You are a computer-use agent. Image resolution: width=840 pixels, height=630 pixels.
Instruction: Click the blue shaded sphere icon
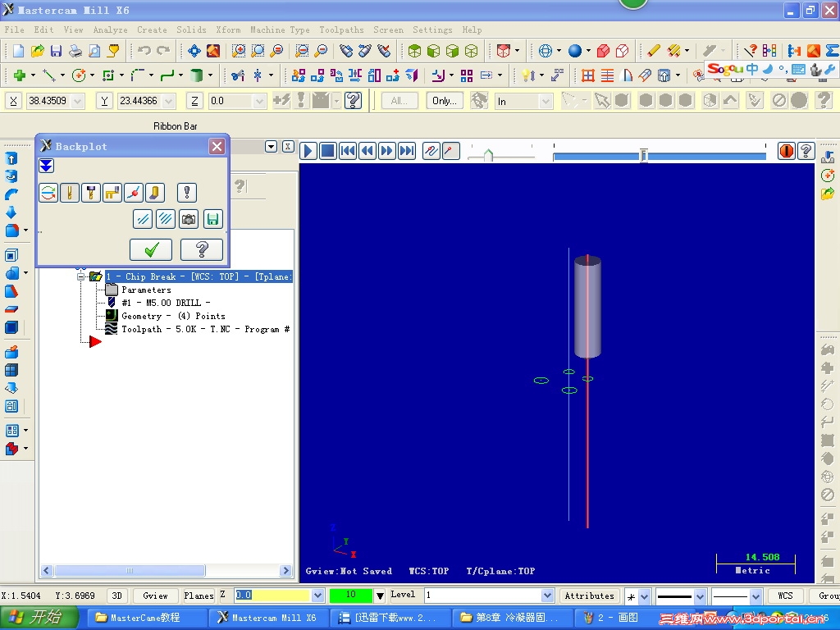[575, 51]
